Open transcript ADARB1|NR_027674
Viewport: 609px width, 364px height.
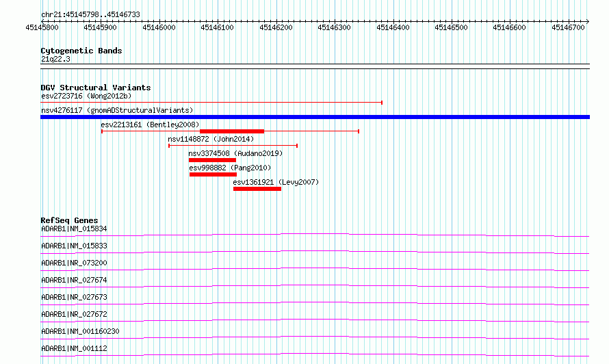[74, 280]
